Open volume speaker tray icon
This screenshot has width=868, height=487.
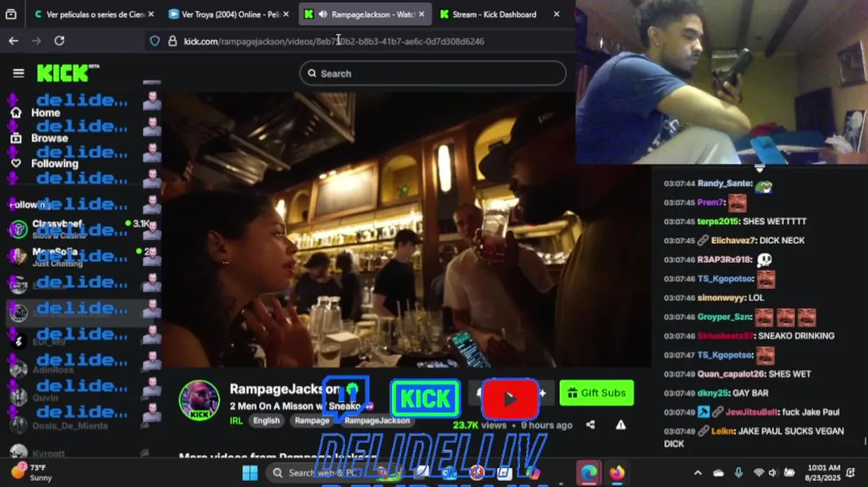pos(773,473)
